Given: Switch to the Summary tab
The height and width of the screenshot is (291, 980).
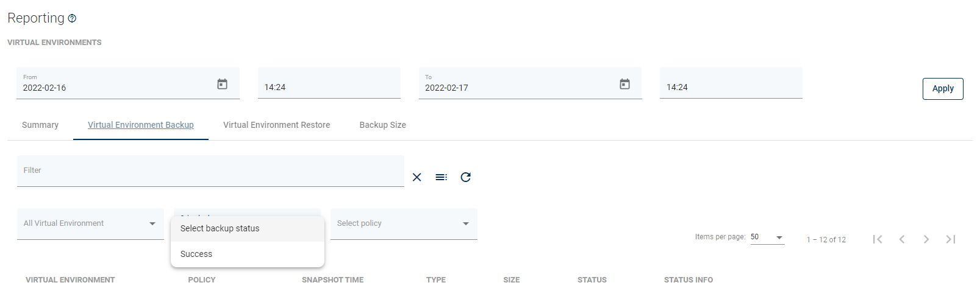Looking at the screenshot, I should (x=40, y=125).
